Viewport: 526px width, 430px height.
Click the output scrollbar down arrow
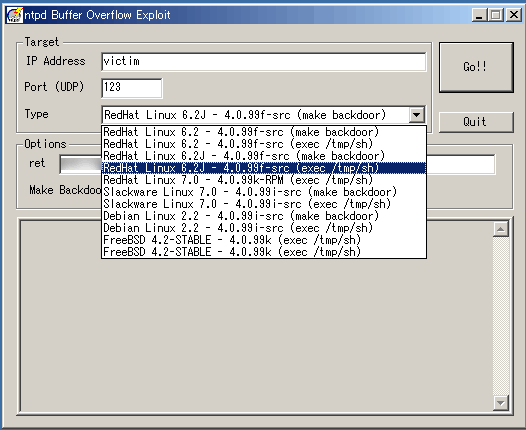[x=501, y=403]
